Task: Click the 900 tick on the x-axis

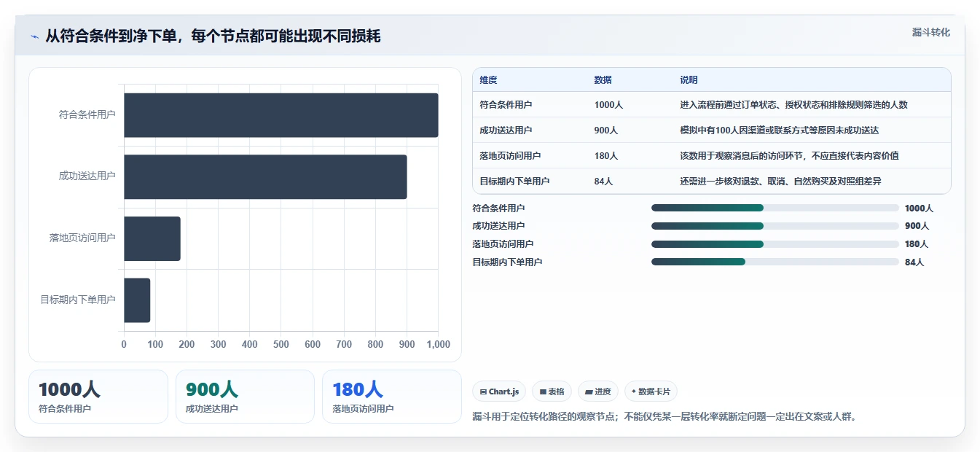Action: pos(407,345)
